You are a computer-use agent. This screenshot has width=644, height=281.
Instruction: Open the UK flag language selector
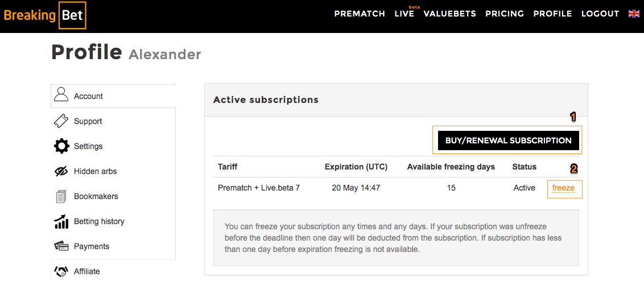coord(634,14)
